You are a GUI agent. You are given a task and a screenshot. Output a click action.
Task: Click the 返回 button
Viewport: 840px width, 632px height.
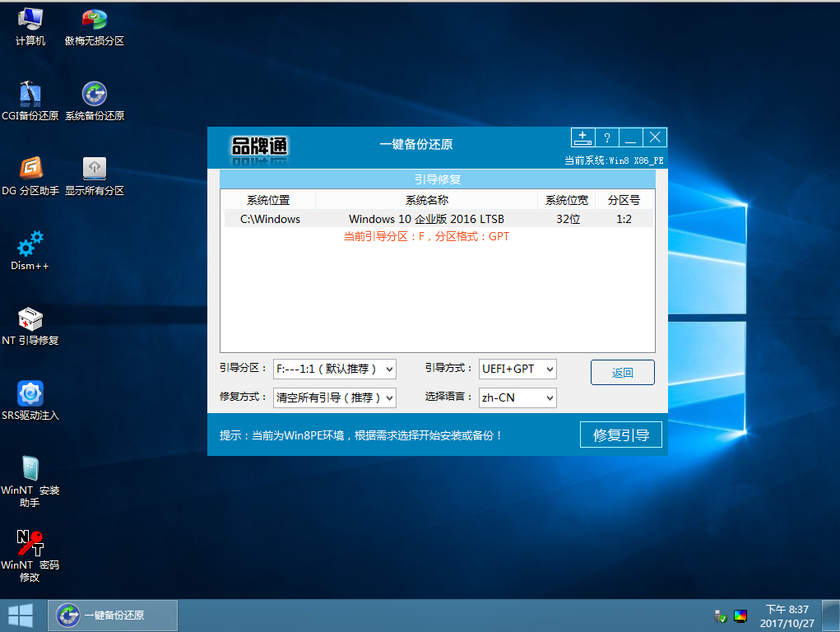click(x=623, y=373)
